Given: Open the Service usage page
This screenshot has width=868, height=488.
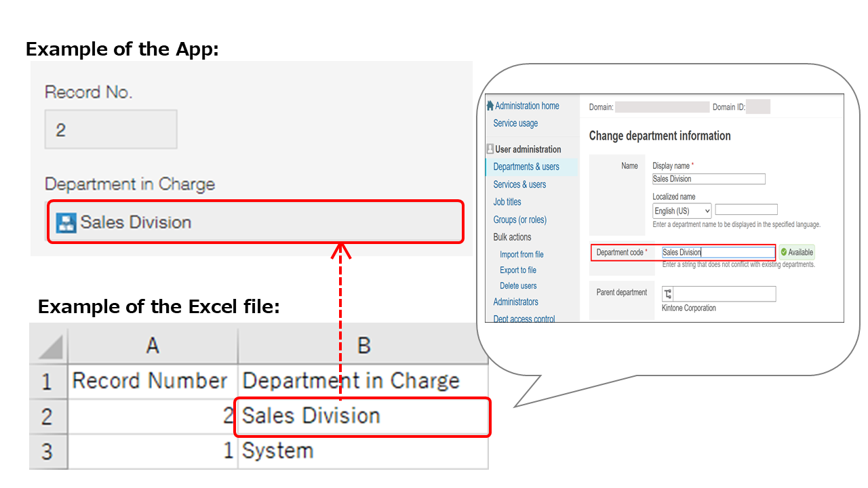Looking at the screenshot, I should pyautogui.click(x=513, y=123).
